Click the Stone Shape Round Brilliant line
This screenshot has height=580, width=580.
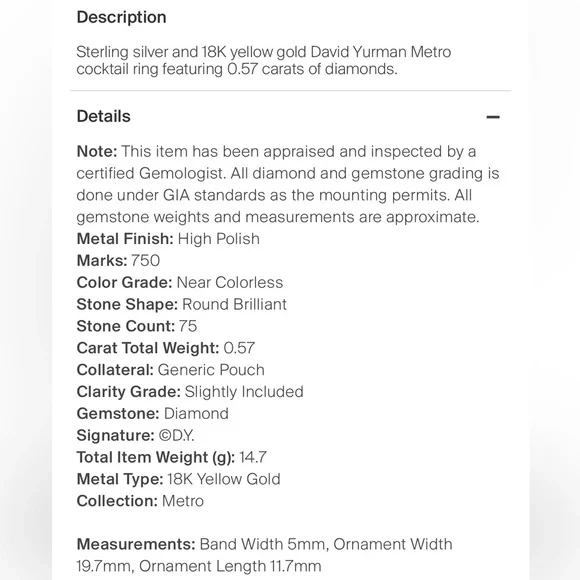(182, 304)
